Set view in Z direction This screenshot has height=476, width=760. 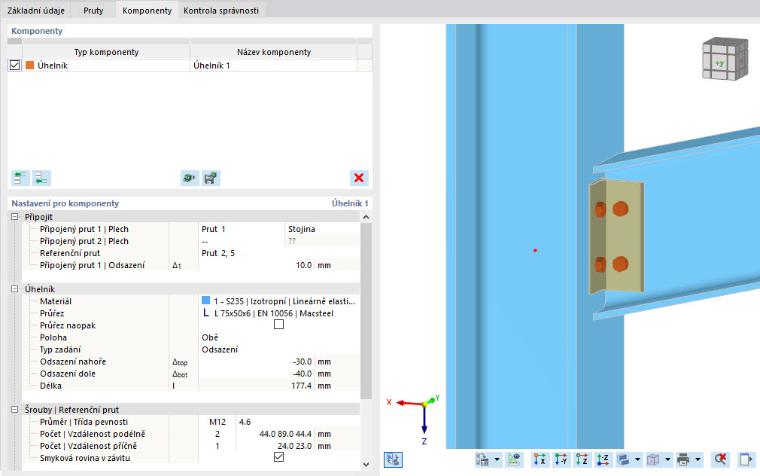pyautogui.click(x=582, y=460)
